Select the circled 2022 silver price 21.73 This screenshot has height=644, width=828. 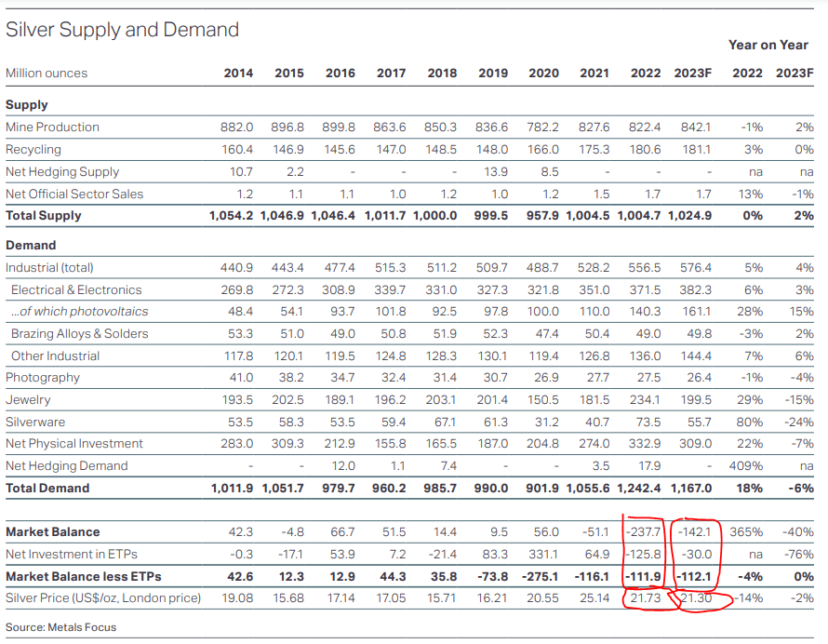point(646,598)
